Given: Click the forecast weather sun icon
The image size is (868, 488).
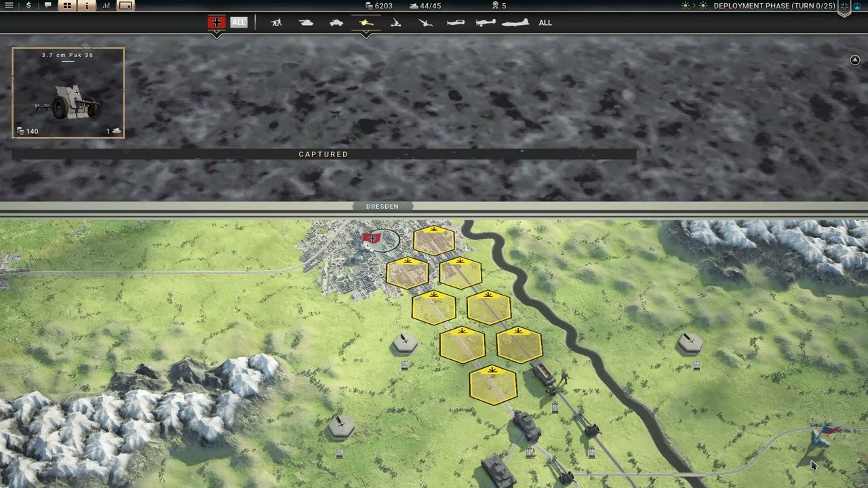Looking at the screenshot, I should (x=703, y=5).
